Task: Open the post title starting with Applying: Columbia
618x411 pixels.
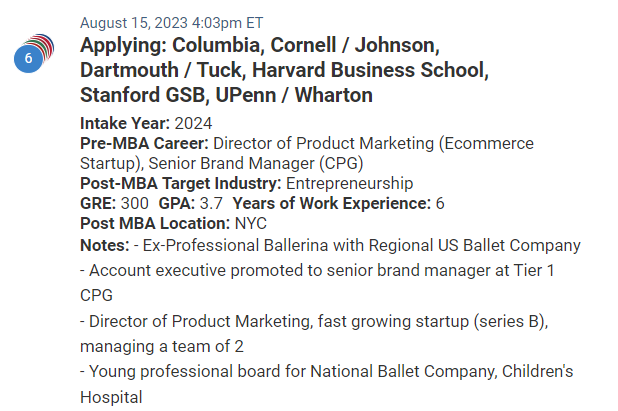Action: click(284, 70)
